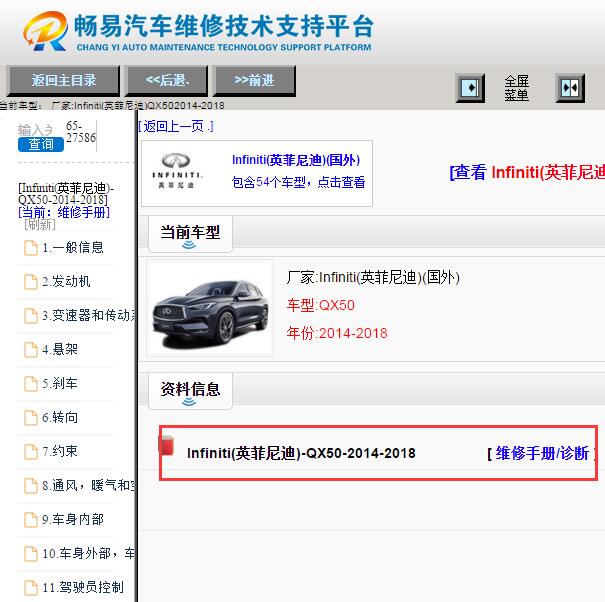Image resolution: width=605 pixels, height=602 pixels.
Task: Click the 当前：维修手册 sidebar link
Action: tap(64, 212)
